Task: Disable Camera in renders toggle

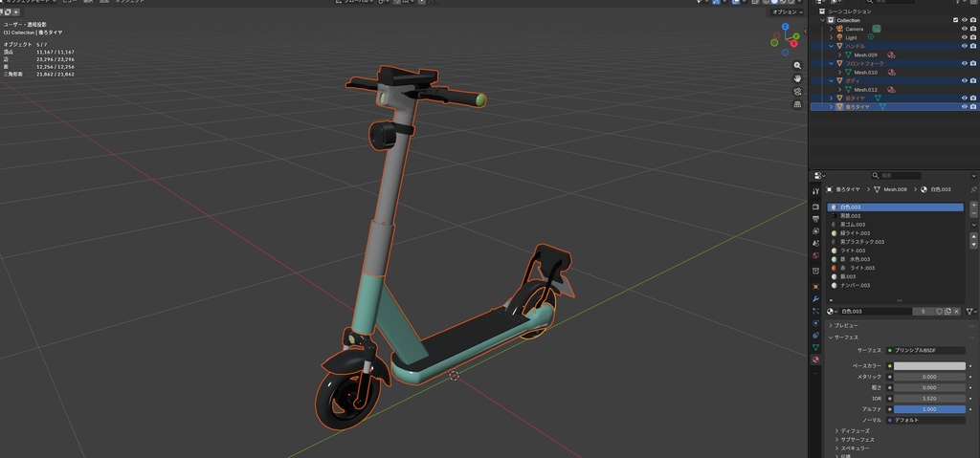Action: point(973,29)
